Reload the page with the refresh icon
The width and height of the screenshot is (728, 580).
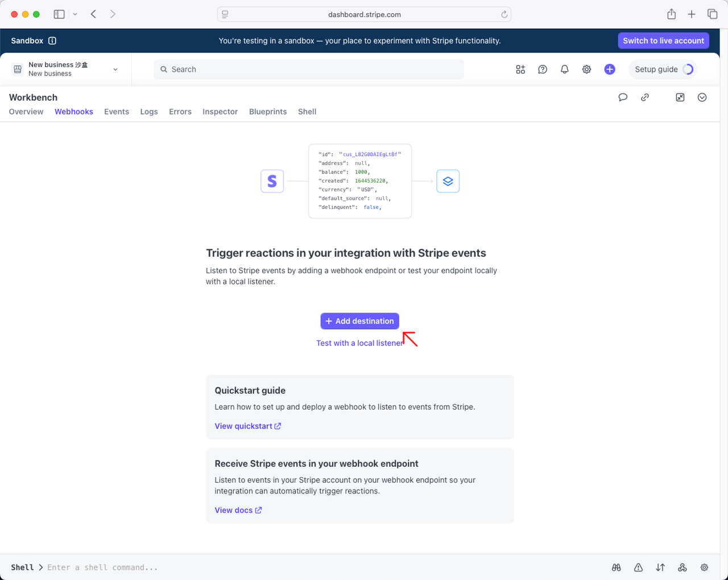504,14
